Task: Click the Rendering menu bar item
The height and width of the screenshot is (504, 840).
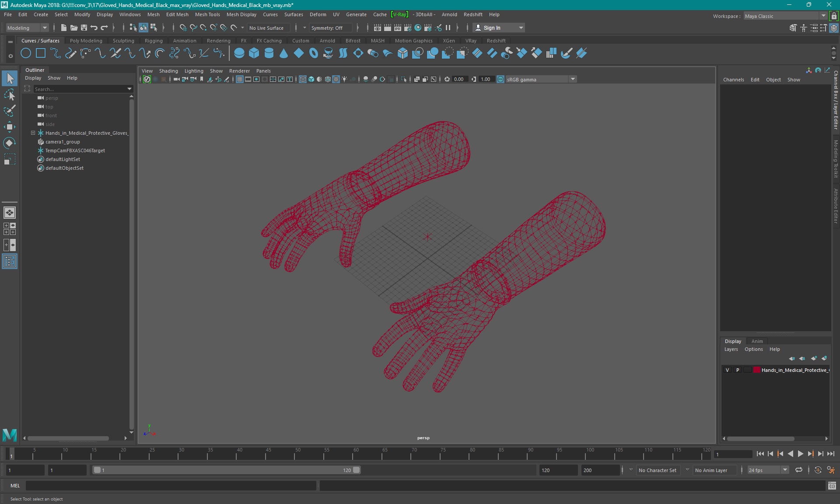Action: coord(218,40)
